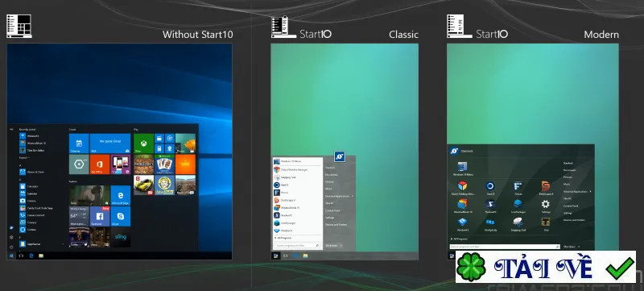Click the user avatar atop the Classic menu
Image resolution: width=644 pixels, height=291 pixels.
[340, 156]
